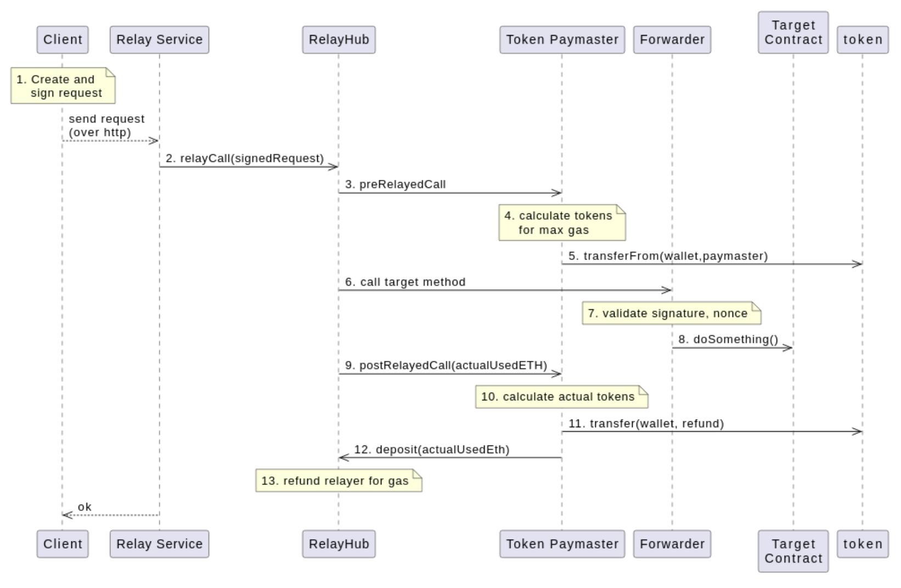The width and height of the screenshot is (901, 588).
Task: Click the 'deposit(actualUsedEth)' message label
Action: [x=431, y=449]
